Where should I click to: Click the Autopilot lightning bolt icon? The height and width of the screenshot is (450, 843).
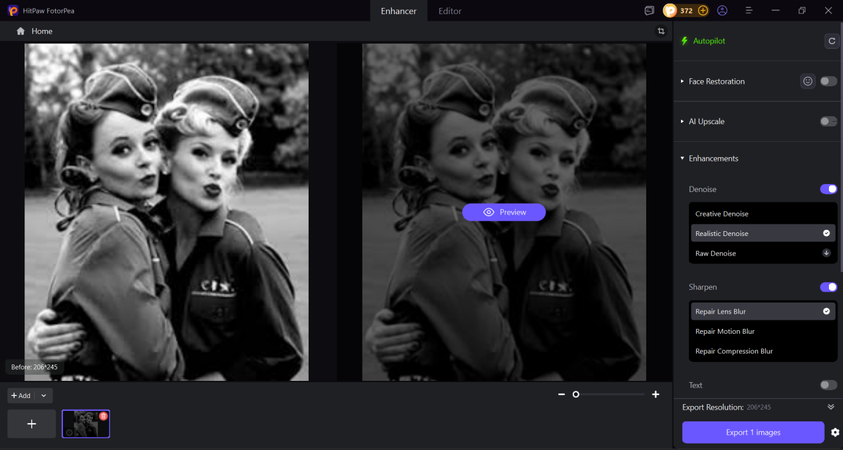click(x=684, y=41)
